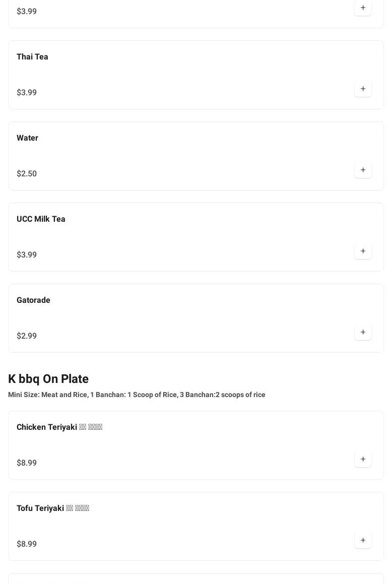Add UCC Milk Tea with plus icon
This screenshot has width=392, height=584.
click(363, 251)
